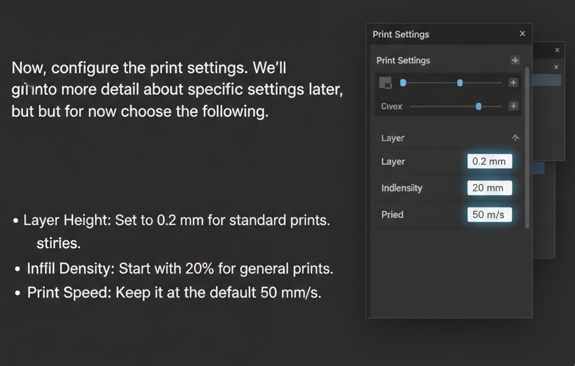
Task: Click the second X in background window
Action: click(556, 67)
